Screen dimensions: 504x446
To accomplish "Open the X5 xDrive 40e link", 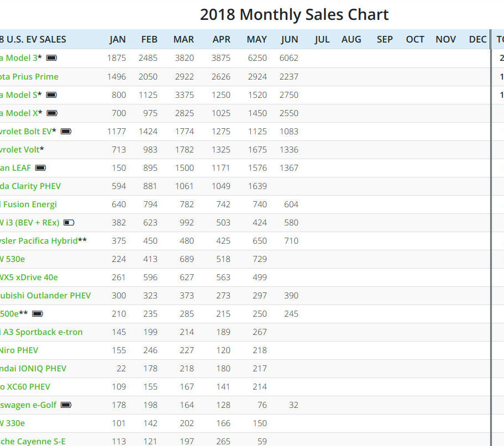I will click(x=29, y=277).
